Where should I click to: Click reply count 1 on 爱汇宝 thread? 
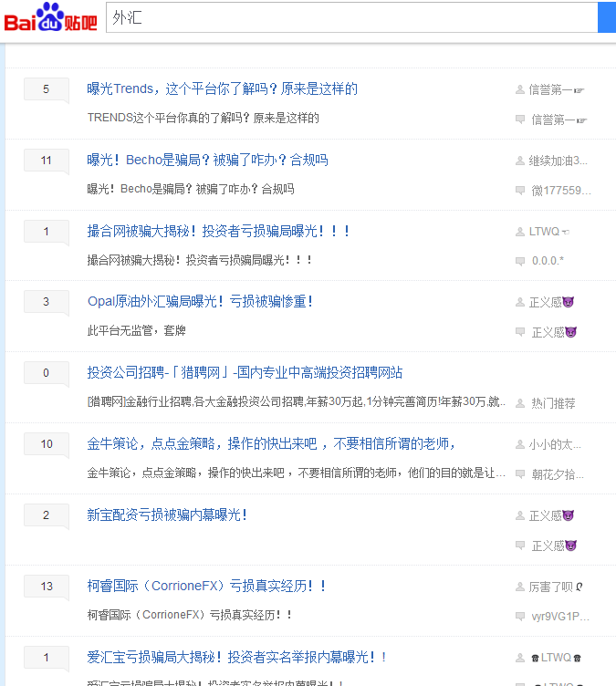(46, 658)
